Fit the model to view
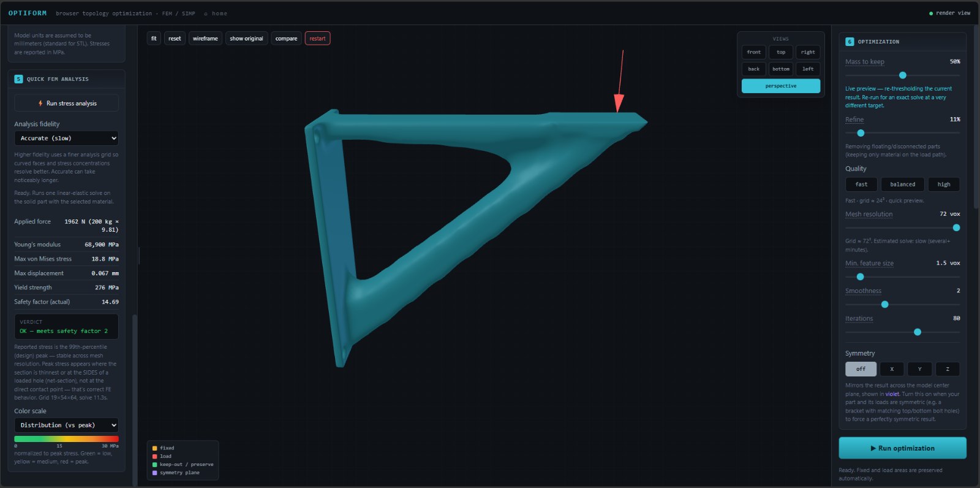This screenshot has width=980, height=488. pyautogui.click(x=154, y=39)
